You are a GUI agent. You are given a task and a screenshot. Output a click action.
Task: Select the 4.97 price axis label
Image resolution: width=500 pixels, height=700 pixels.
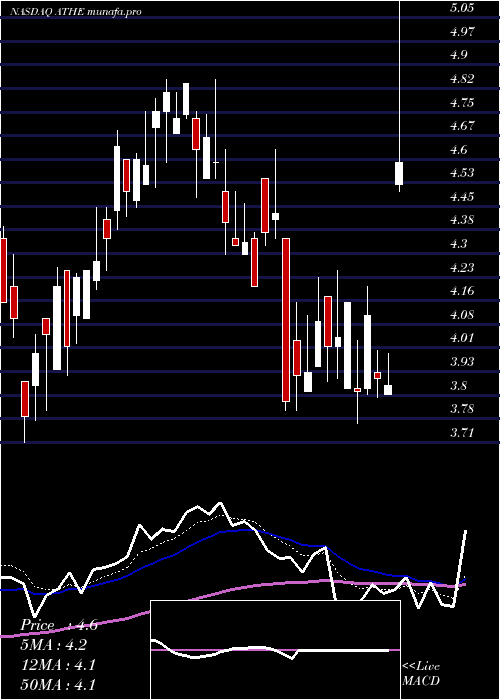pos(462,32)
